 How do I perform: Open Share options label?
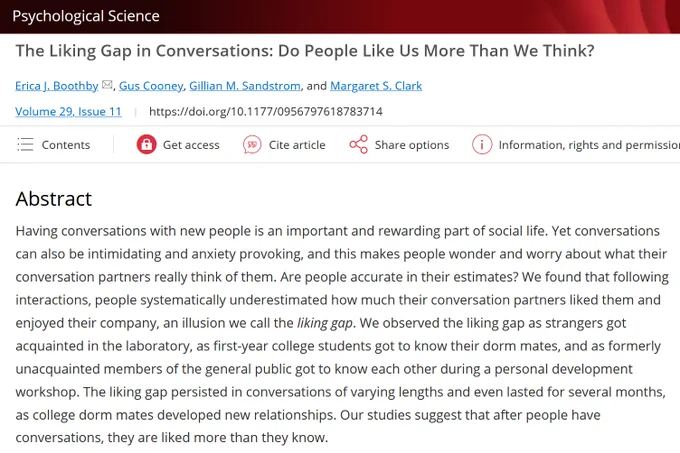412,145
